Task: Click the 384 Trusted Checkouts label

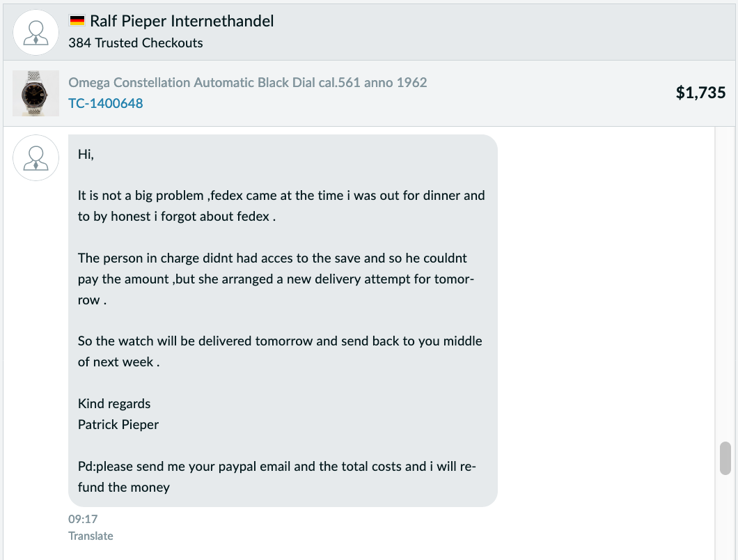Action: pyautogui.click(x=136, y=43)
